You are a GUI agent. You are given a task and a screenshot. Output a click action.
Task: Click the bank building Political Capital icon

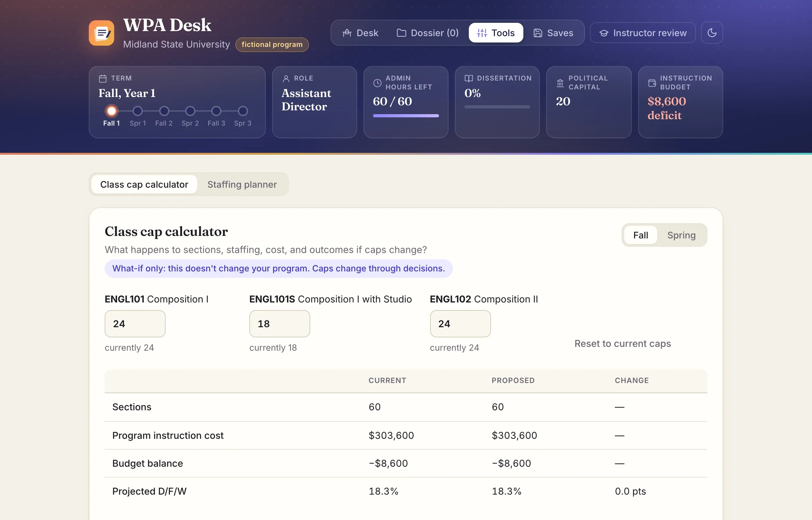coord(560,83)
